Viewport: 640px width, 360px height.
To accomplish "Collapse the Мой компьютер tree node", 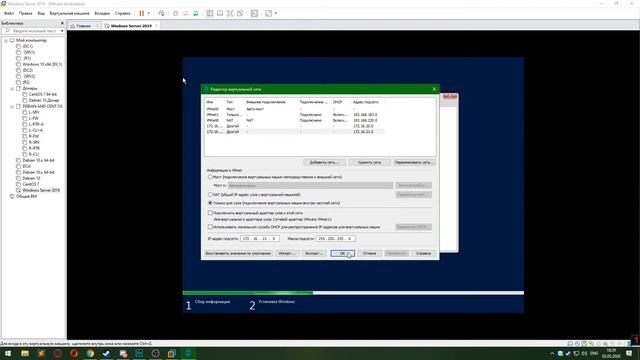I will (6, 40).
